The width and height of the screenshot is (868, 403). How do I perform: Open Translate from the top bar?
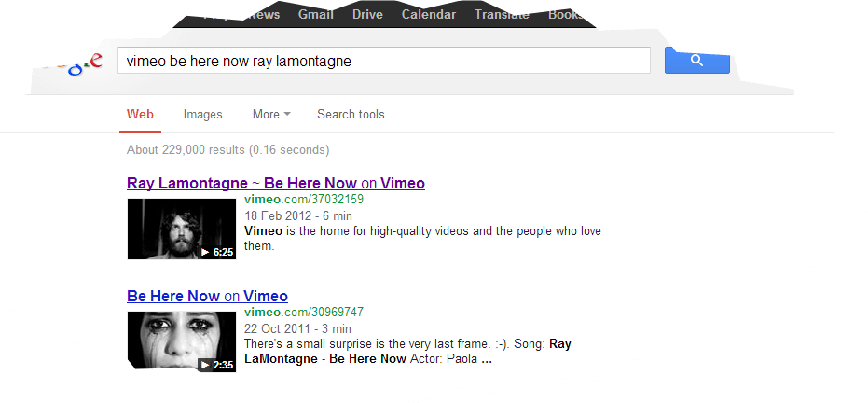click(x=502, y=15)
